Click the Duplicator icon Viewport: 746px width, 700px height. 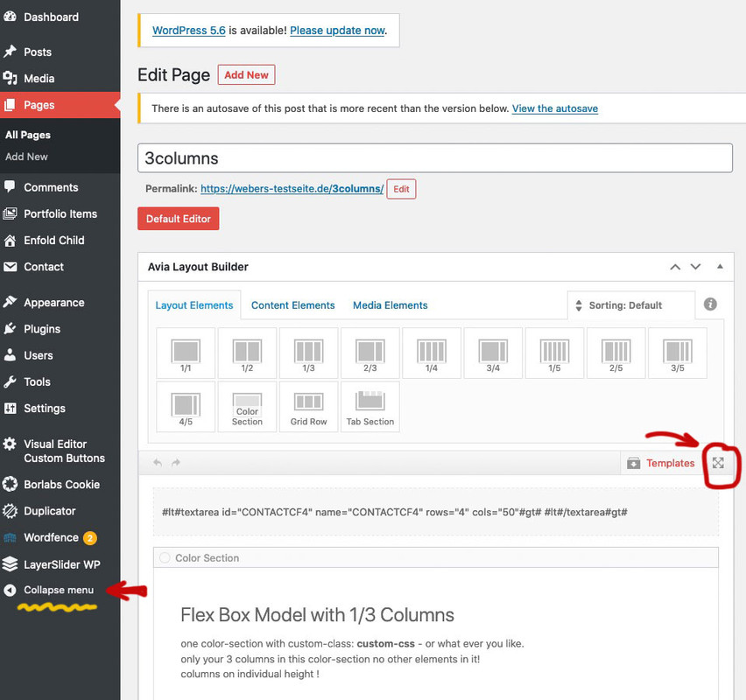coord(10,511)
